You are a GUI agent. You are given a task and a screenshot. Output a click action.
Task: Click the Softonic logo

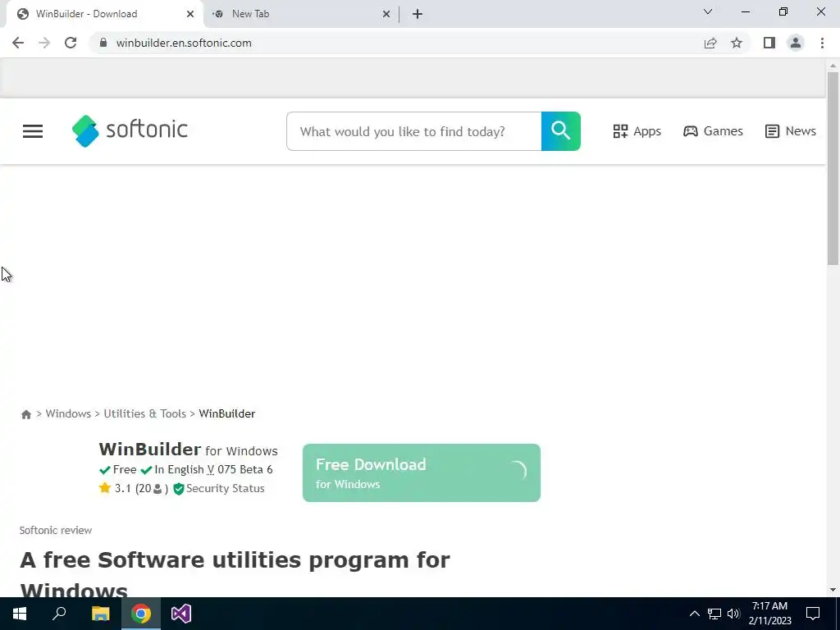pos(130,130)
